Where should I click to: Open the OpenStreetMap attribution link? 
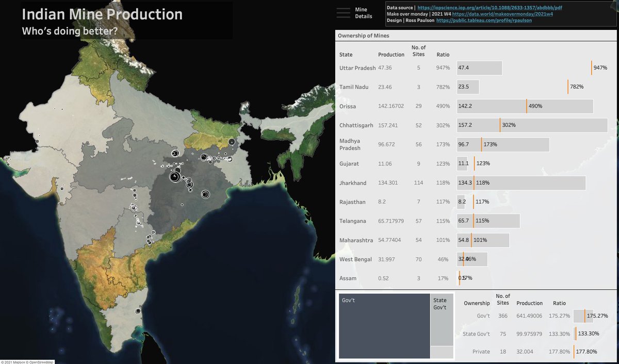click(41, 362)
